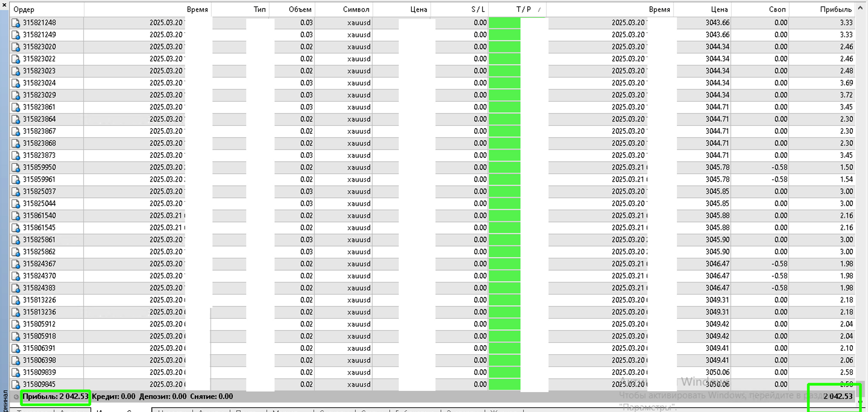This screenshot has height=412, width=868.
Task: Close the terminal panel with the X
Action: (x=4, y=5)
